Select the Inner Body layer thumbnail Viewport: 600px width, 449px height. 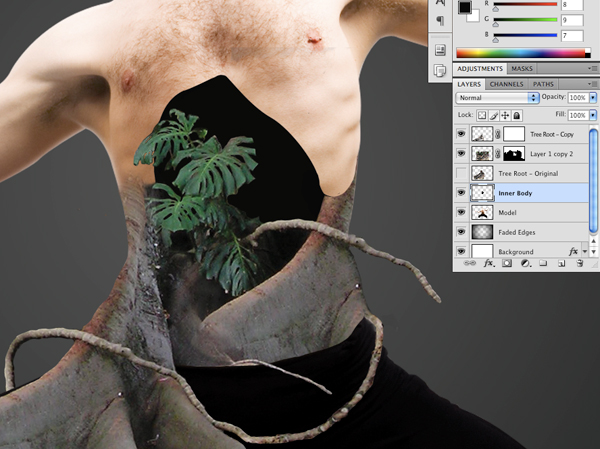(482, 193)
